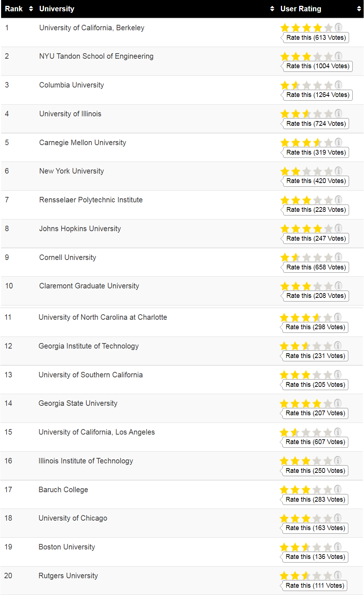Image resolution: width=364 pixels, height=595 pixels.
Task: Give Rensselaer Polytechnic Institute one star
Action: click(x=285, y=200)
